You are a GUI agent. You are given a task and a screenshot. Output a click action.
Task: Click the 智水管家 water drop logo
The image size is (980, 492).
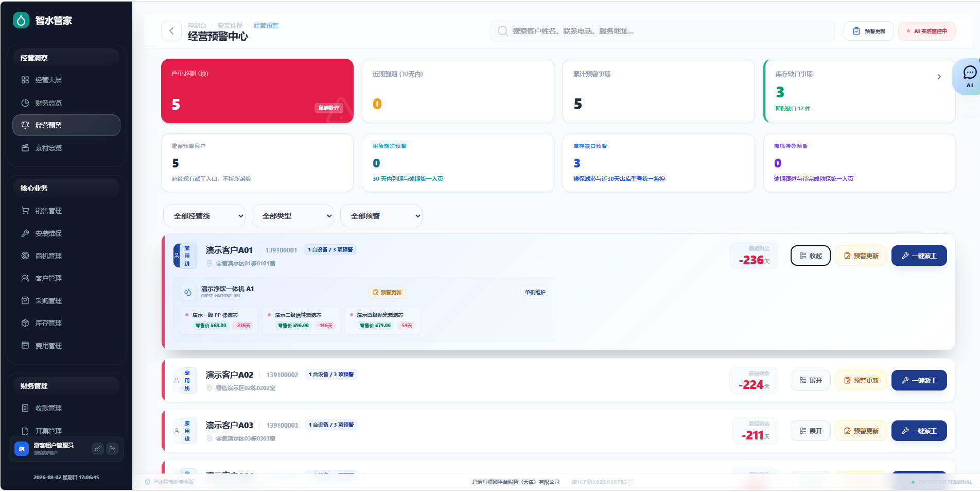click(x=21, y=20)
